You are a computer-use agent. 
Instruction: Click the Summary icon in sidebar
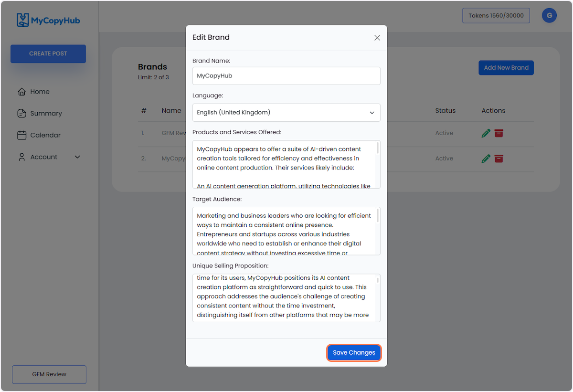[x=21, y=113]
